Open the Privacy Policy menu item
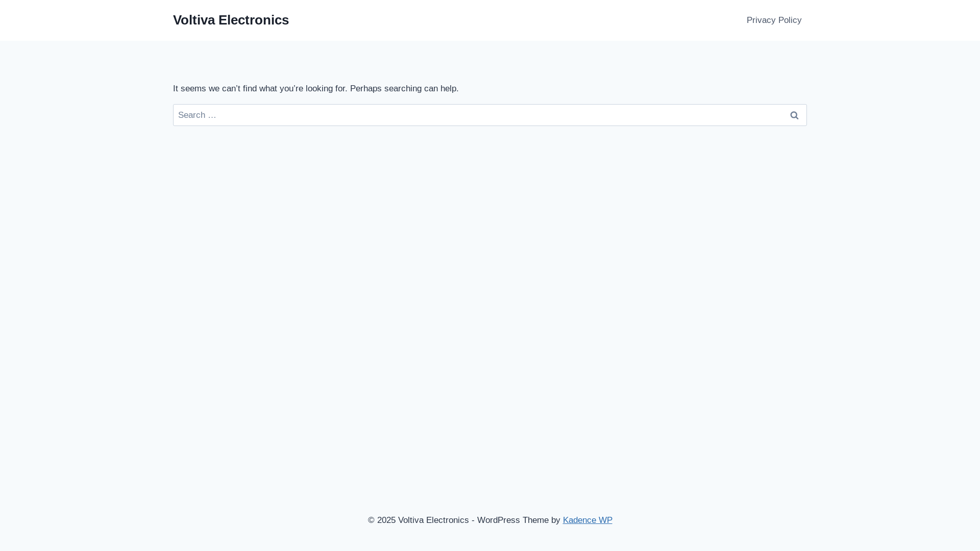980x551 pixels. tap(774, 20)
